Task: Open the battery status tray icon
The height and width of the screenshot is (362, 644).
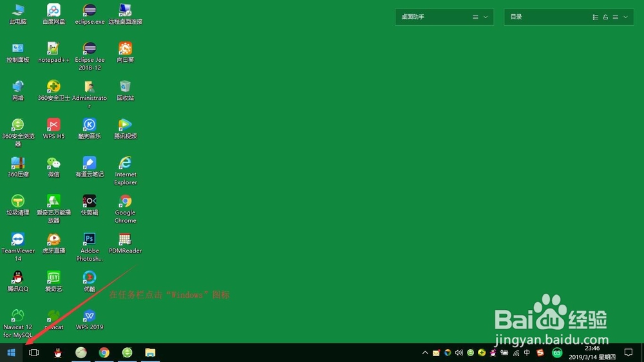Action: point(504,352)
